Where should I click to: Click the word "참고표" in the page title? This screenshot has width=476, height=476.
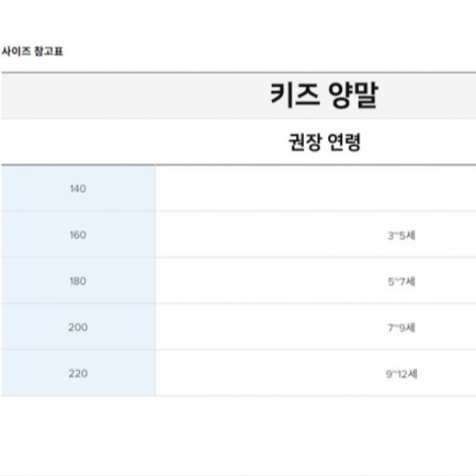(x=49, y=51)
